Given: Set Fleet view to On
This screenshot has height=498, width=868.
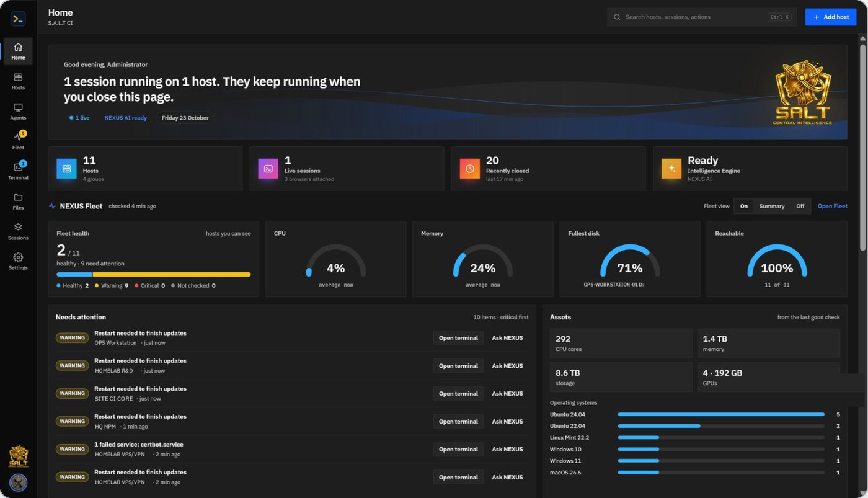Looking at the screenshot, I should [744, 206].
